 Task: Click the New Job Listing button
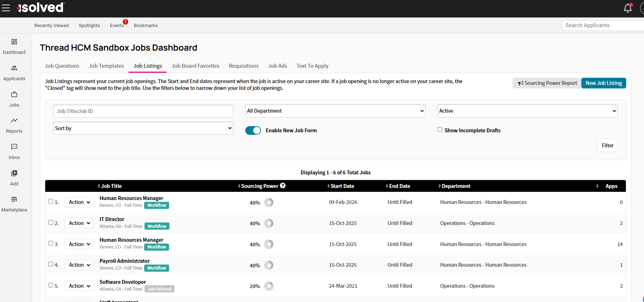coord(604,83)
